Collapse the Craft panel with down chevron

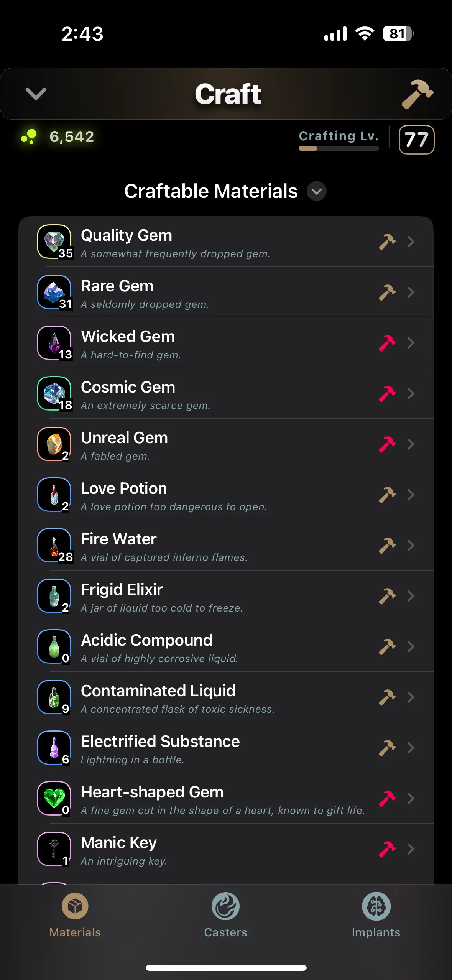[36, 94]
